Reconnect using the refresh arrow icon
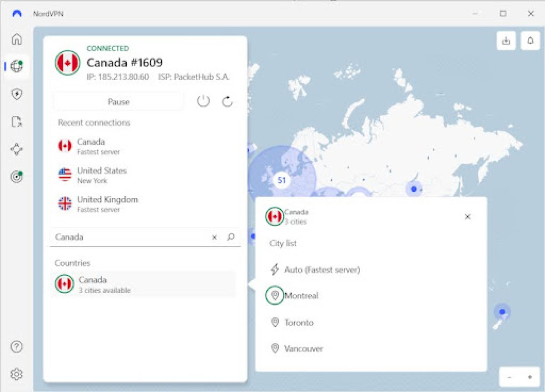The width and height of the screenshot is (545, 392). 227,101
